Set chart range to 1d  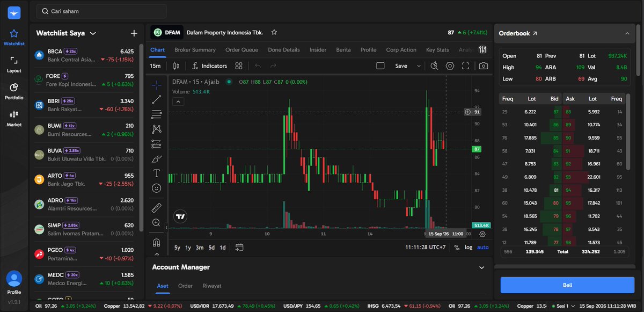pyautogui.click(x=223, y=248)
